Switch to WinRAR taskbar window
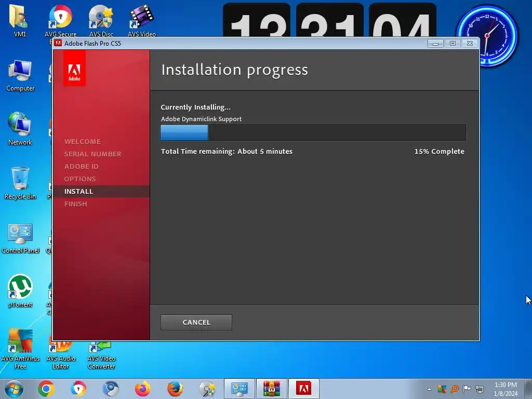Screen dimensions: 532x399 271,389
